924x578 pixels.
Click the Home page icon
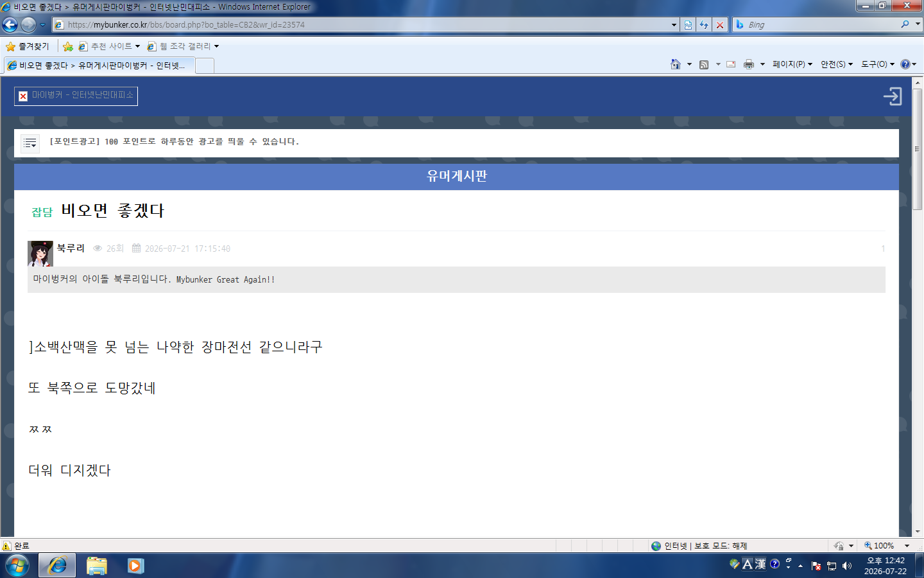675,64
